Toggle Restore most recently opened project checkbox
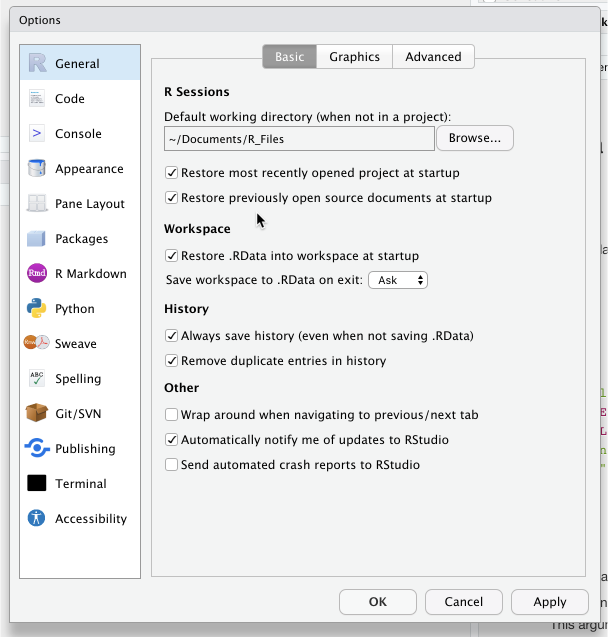 tap(171, 173)
